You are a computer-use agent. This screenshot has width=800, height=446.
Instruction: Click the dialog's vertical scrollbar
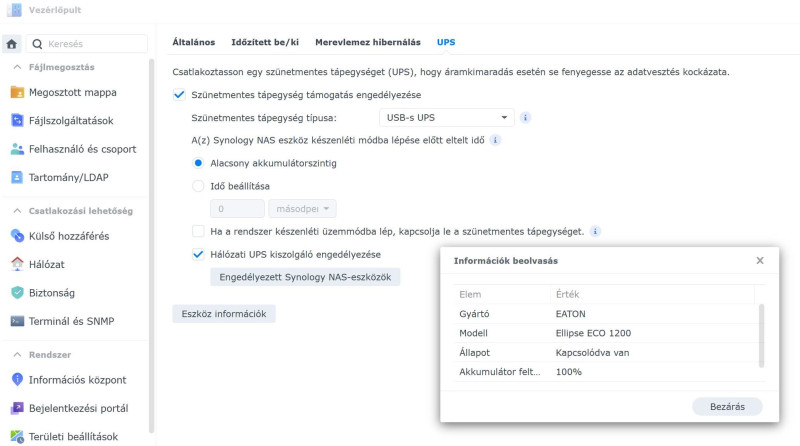point(761,335)
